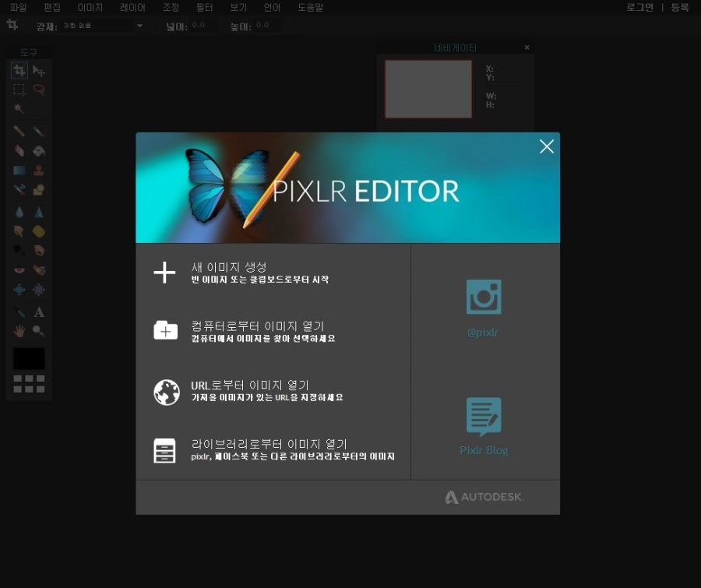The width and height of the screenshot is (701, 588).
Task: Select the Sponge tool
Action: 39,231
